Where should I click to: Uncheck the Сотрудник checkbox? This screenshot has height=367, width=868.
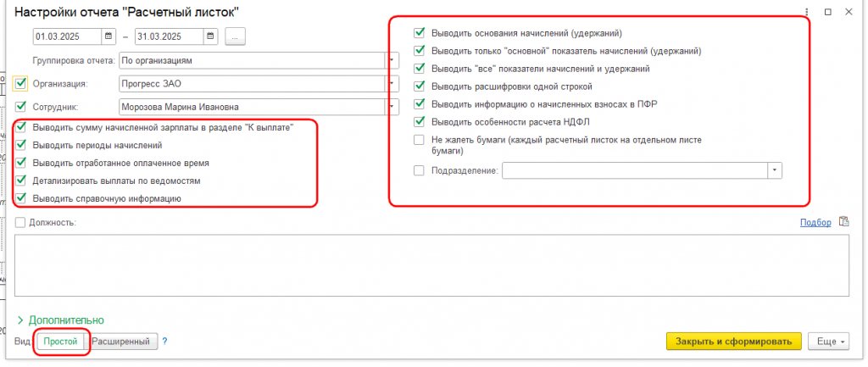(21, 106)
